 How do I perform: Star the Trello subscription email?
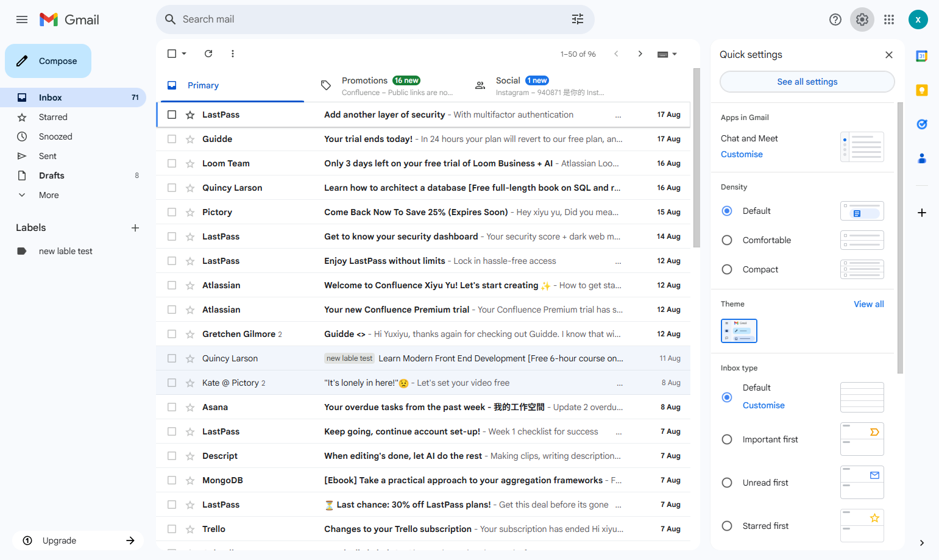coord(190,529)
